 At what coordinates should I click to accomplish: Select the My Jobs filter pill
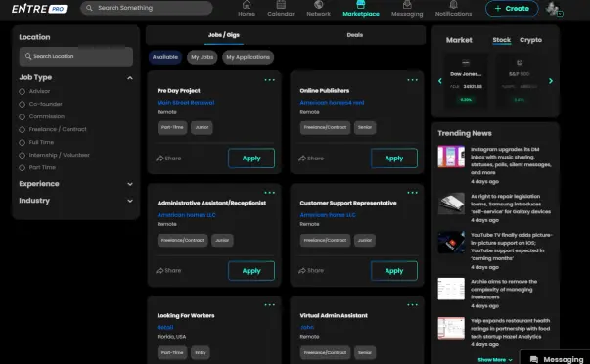[x=203, y=57]
